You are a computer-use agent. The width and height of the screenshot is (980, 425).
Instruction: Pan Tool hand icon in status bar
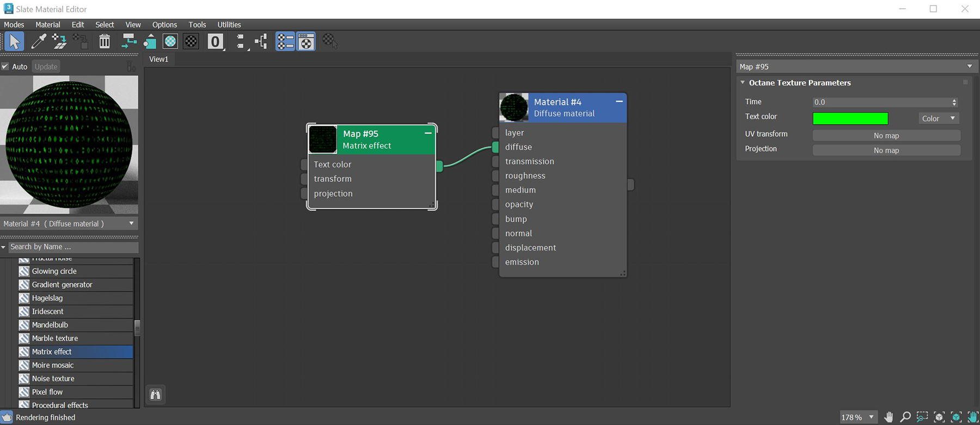pyautogui.click(x=889, y=417)
